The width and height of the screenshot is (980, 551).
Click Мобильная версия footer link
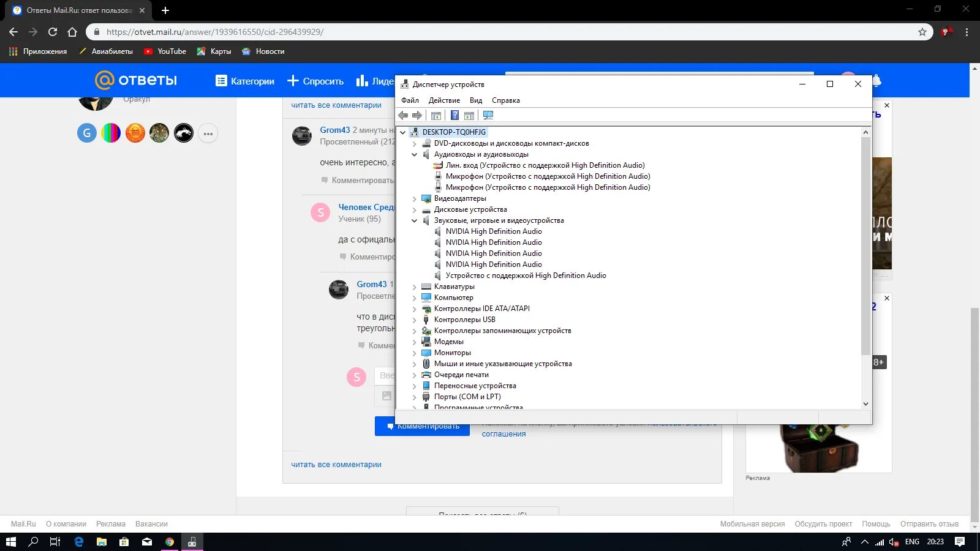(x=752, y=524)
